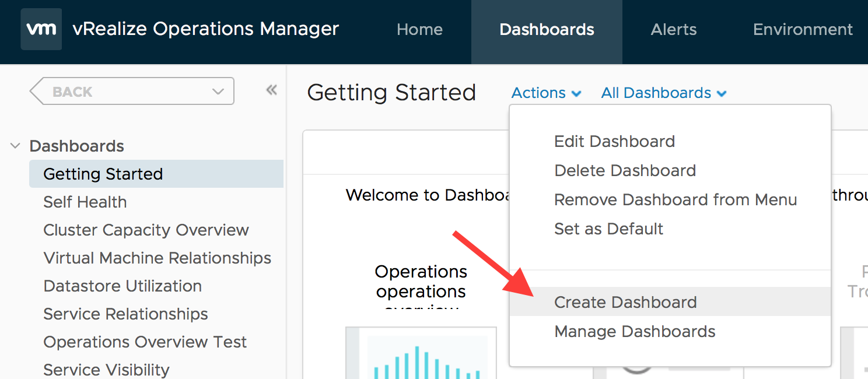The image size is (868, 379).
Task: Switch to the Dashboards tab
Action: pyautogui.click(x=547, y=32)
